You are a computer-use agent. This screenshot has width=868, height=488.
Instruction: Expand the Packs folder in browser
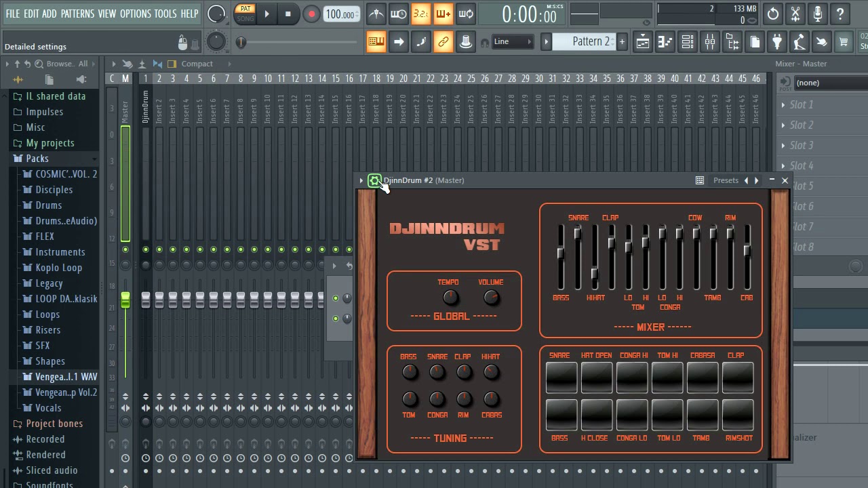click(x=37, y=159)
